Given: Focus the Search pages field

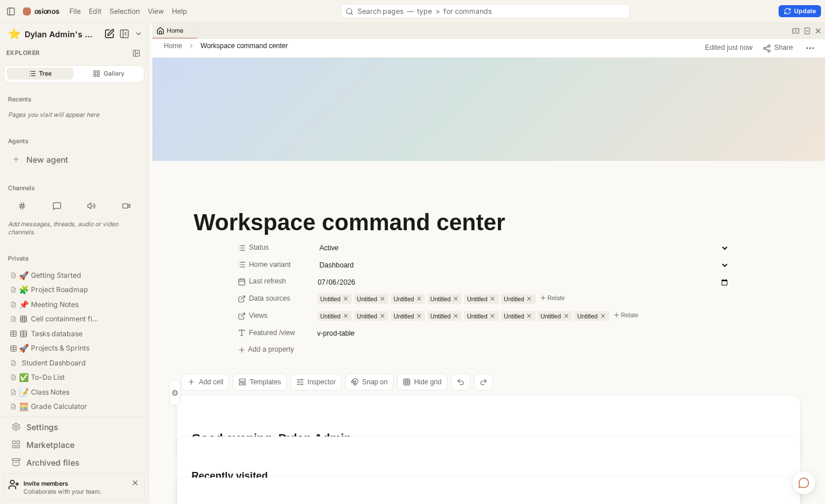Looking at the screenshot, I should [x=485, y=11].
